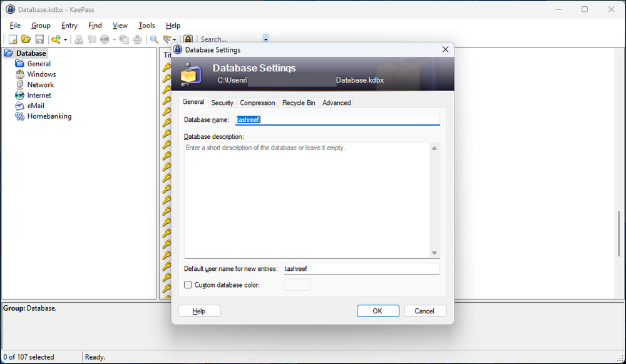This screenshot has height=364, width=626.
Task: Select the Internet group in tree
Action: tap(39, 95)
